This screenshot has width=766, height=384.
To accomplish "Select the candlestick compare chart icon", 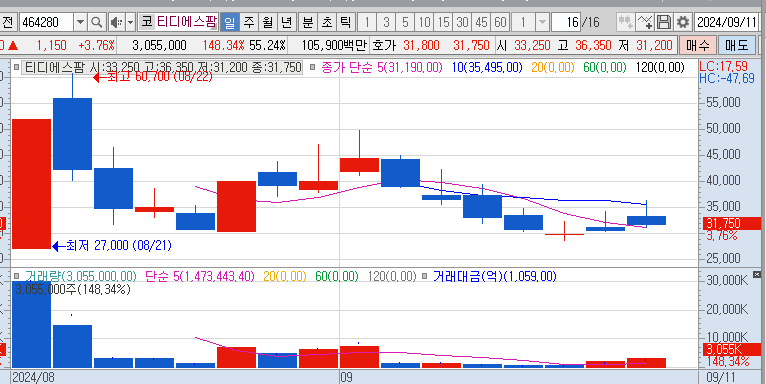I will (625, 22).
